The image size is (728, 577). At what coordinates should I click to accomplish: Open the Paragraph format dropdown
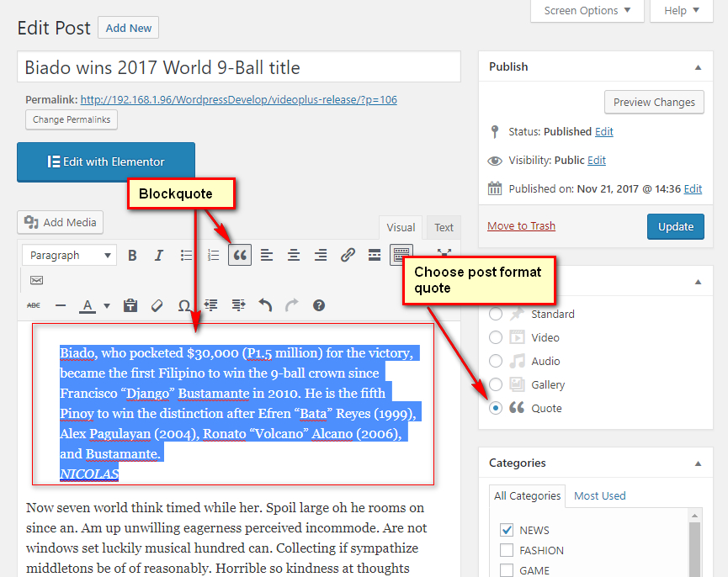(71, 256)
